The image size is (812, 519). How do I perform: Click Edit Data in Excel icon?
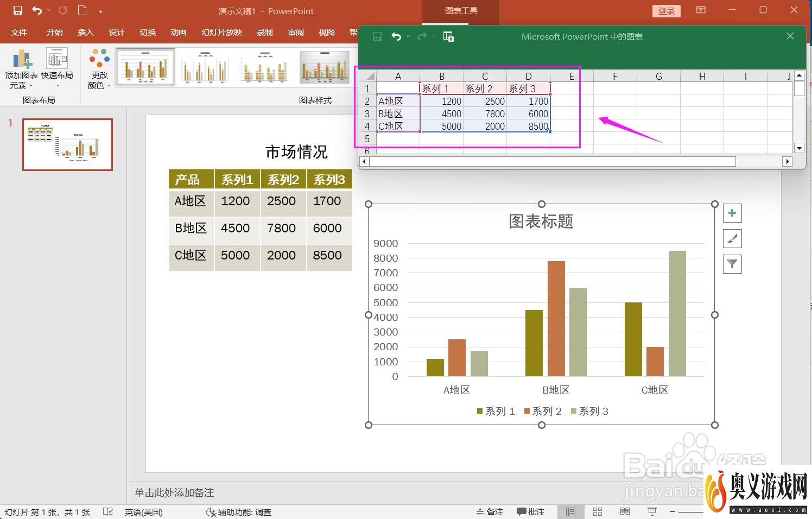point(448,36)
